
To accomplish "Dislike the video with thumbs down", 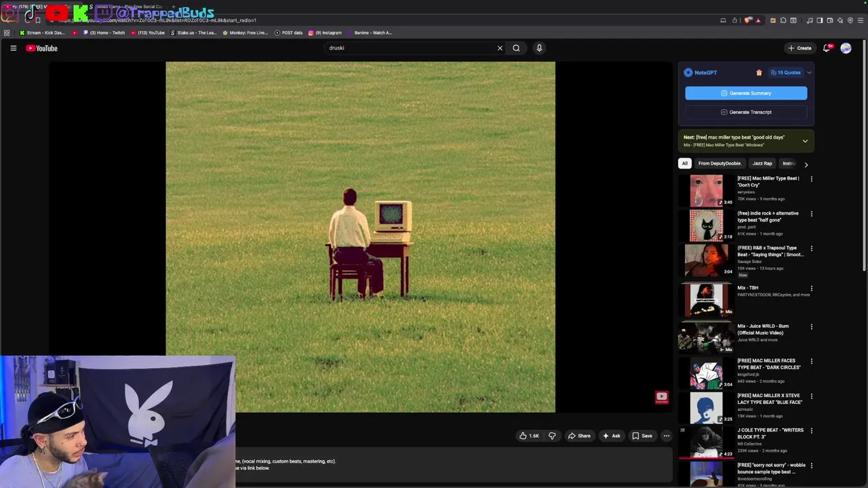I will pyautogui.click(x=552, y=436).
